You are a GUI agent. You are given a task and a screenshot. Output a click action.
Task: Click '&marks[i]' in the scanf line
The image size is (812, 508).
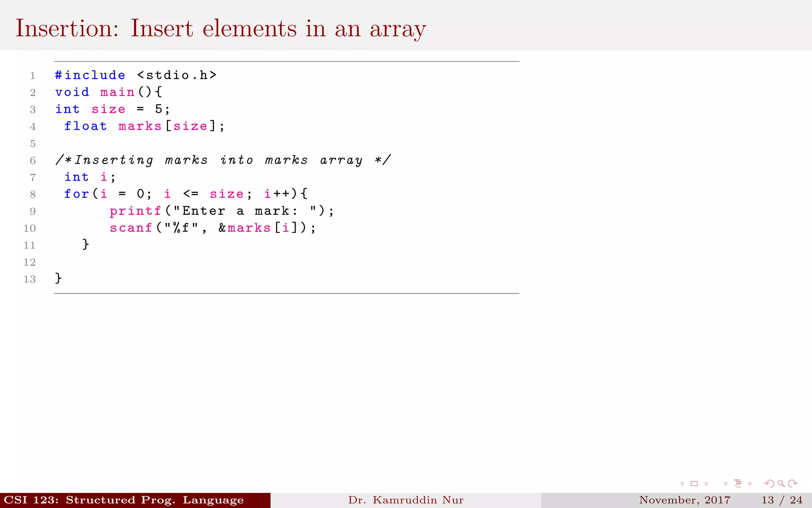pyautogui.click(x=258, y=228)
